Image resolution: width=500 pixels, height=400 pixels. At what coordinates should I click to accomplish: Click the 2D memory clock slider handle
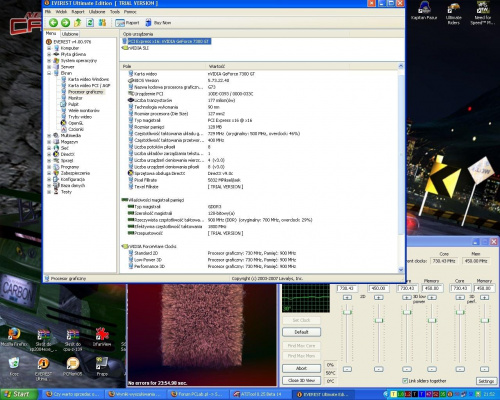379,320
